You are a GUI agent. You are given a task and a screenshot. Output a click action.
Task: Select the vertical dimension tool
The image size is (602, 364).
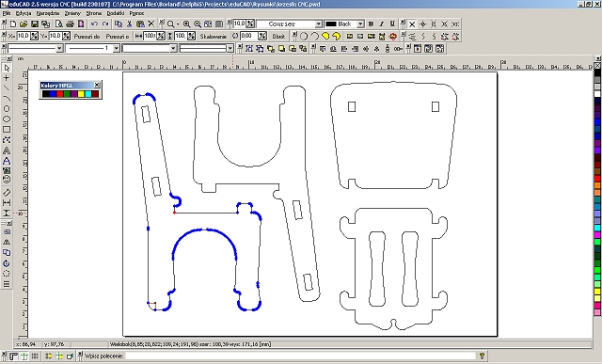click(x=7, y=214)
